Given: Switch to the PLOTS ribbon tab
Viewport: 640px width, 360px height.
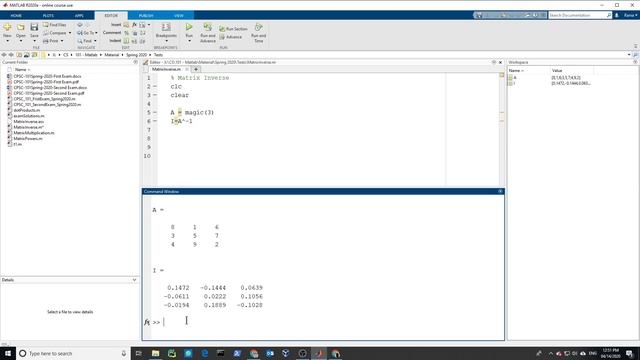Looking at the screenshot, I should [x=48, y=16].
